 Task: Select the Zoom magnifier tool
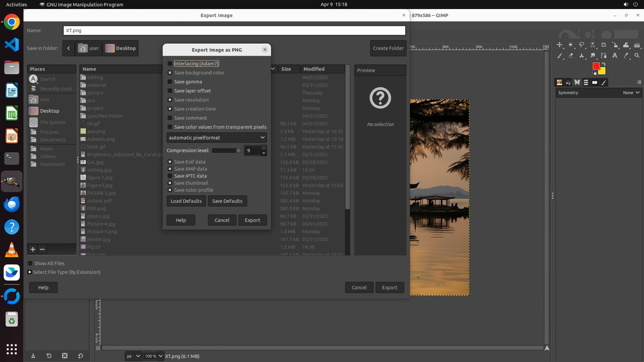637,56
